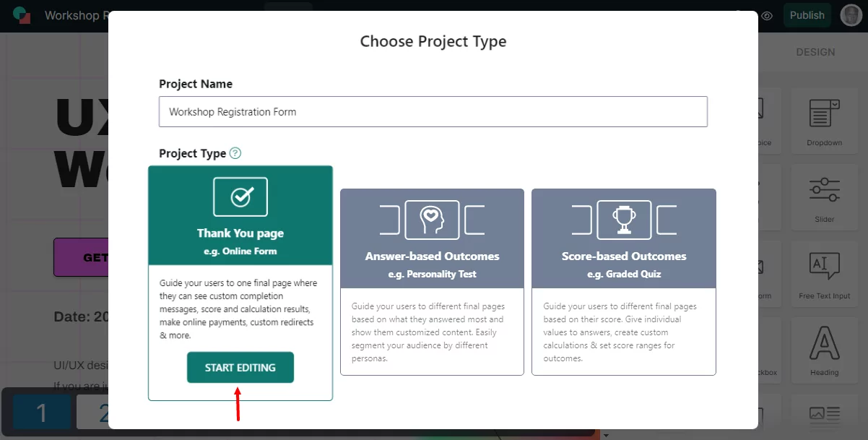The image size is (868, 440).
Task: Click the 'e.g. Graded Quiz' text
Action: tap(624, 274)
